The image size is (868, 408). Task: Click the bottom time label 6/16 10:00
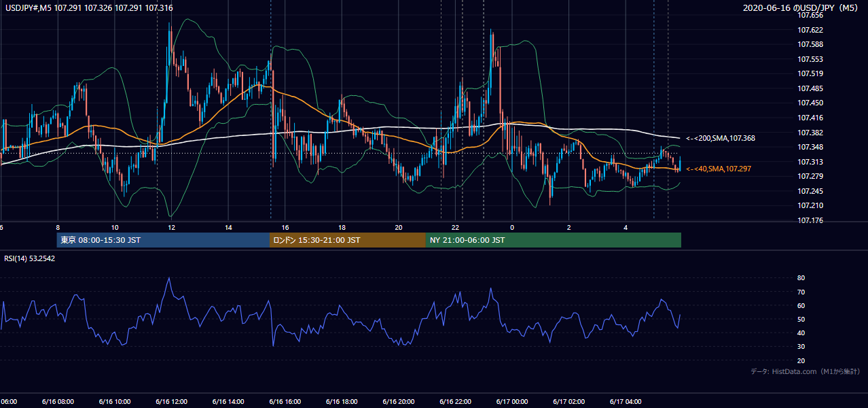tap(115, 402)
